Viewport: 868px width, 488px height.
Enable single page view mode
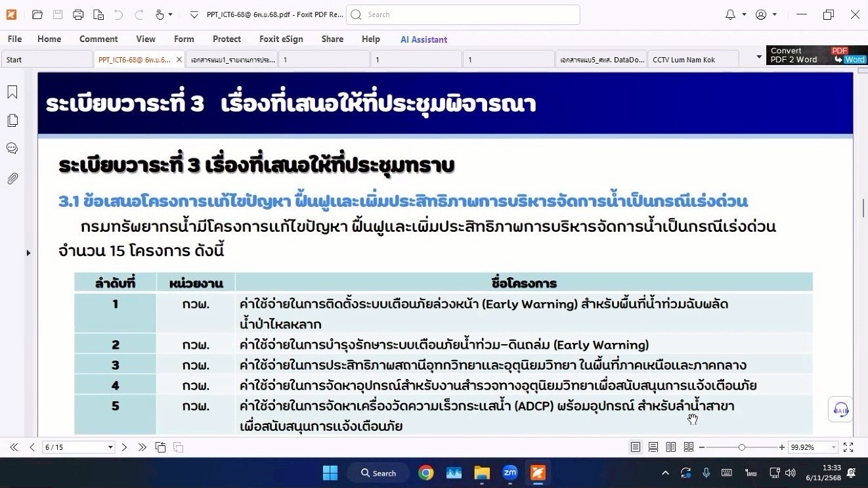click(636, 447)
